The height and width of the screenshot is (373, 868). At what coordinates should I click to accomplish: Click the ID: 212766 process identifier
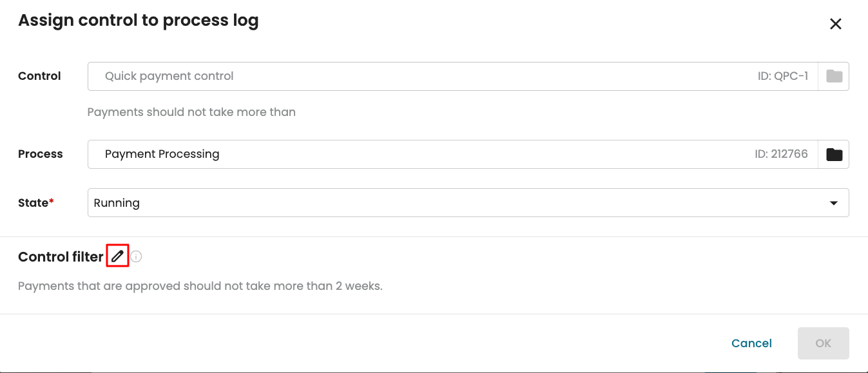coord(781,154)
